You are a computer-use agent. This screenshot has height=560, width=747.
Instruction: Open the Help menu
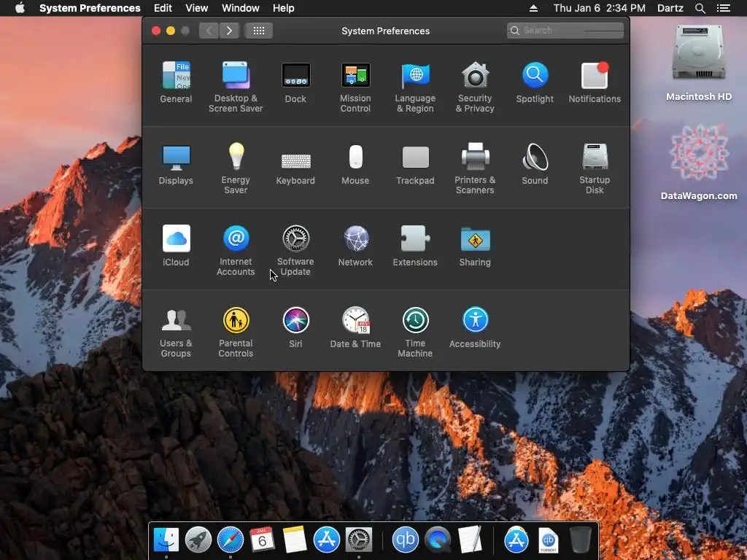[x=284, y=8]
